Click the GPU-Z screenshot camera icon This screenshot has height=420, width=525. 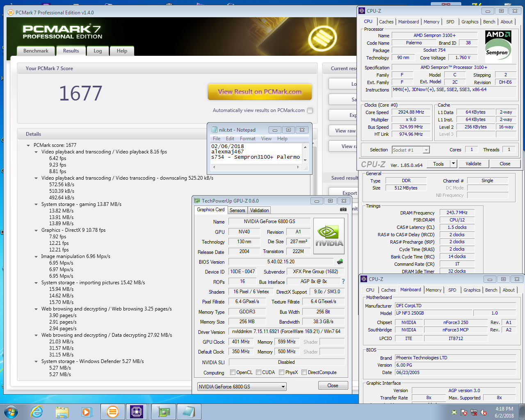click(343, 210)
